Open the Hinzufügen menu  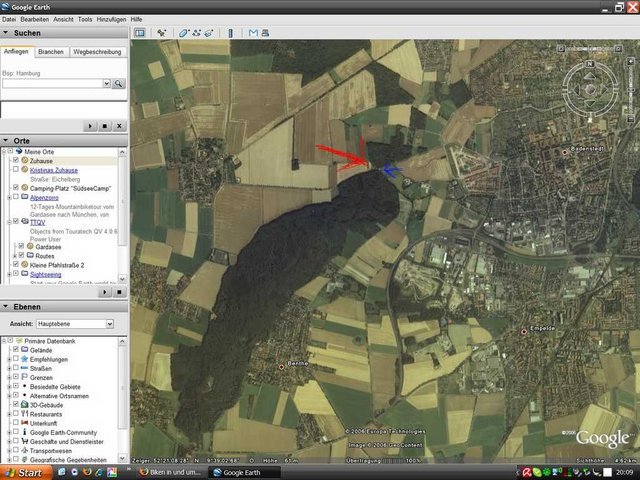[x=111, y=19]
